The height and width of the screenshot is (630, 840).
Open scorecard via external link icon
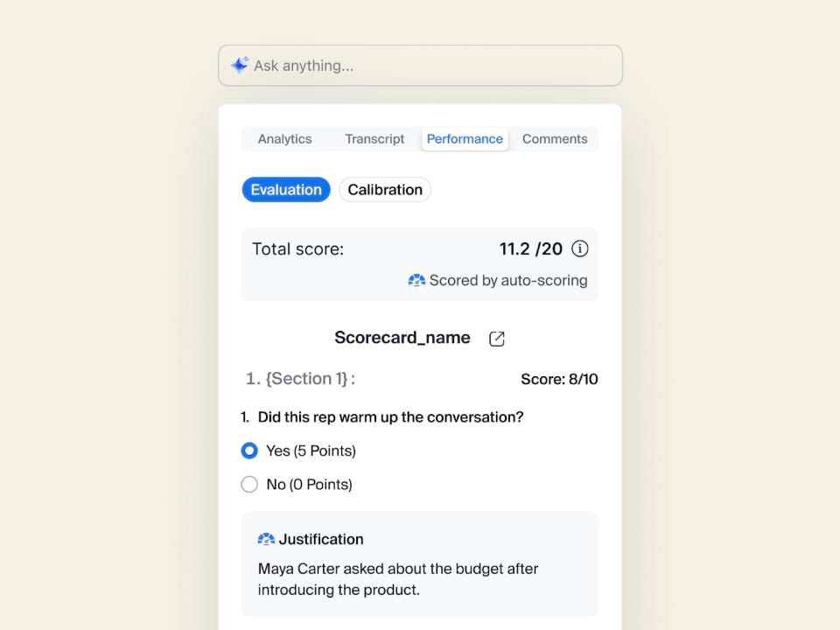(x=497, y=339)
